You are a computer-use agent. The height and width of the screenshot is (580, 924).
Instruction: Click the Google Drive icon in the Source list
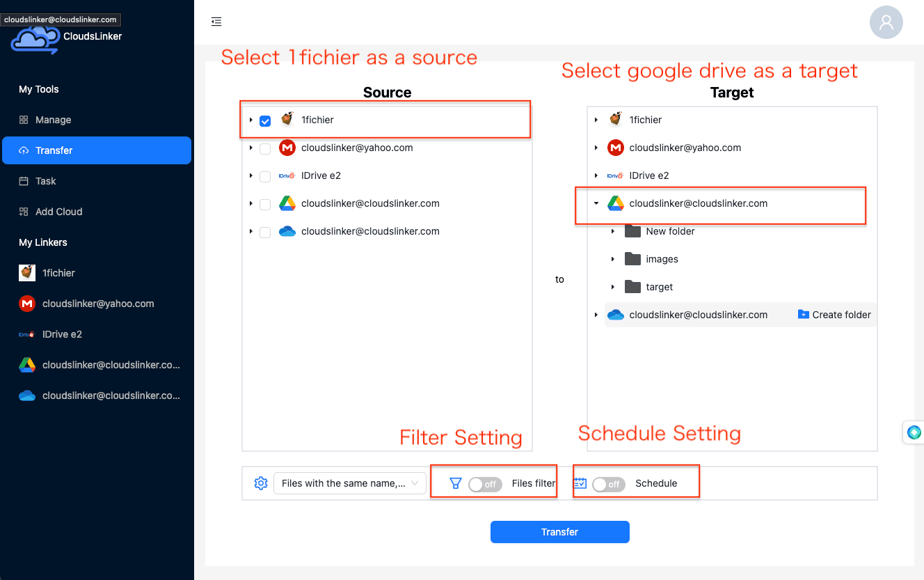click(287, 203)
